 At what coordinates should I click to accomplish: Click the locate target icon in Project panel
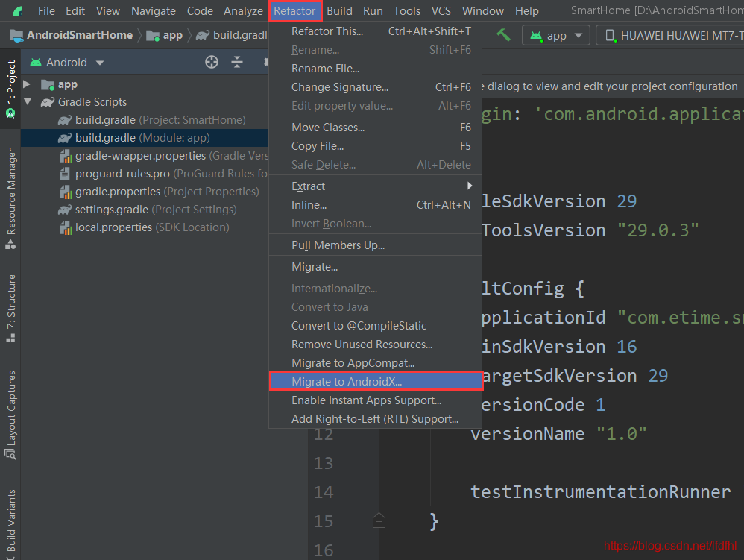coord(212,62)
